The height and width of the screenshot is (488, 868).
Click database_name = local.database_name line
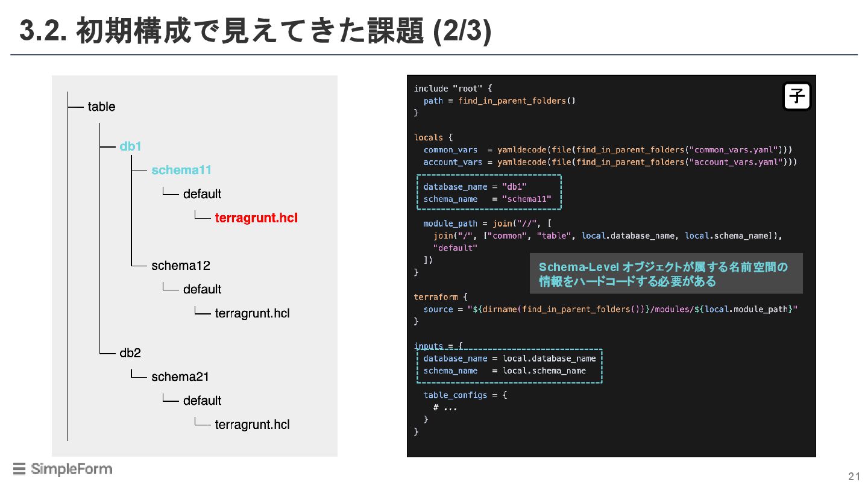pos(509,358)
